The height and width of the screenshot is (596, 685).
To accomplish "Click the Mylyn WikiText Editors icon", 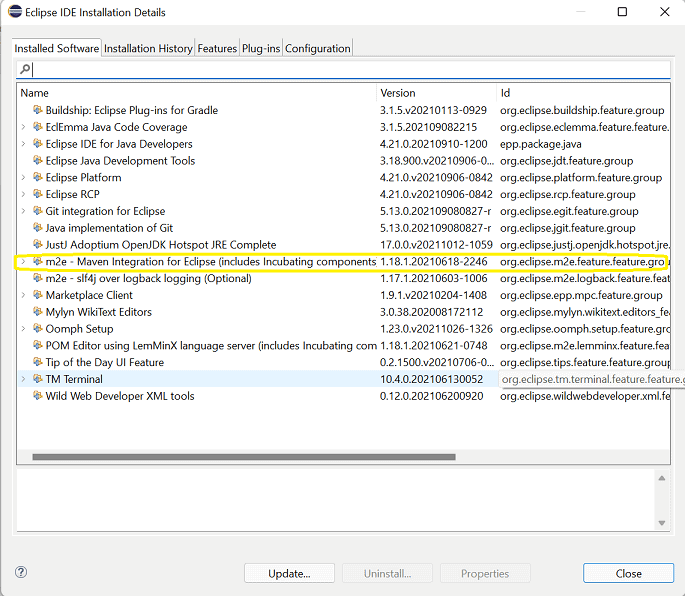I will point(38,312).
